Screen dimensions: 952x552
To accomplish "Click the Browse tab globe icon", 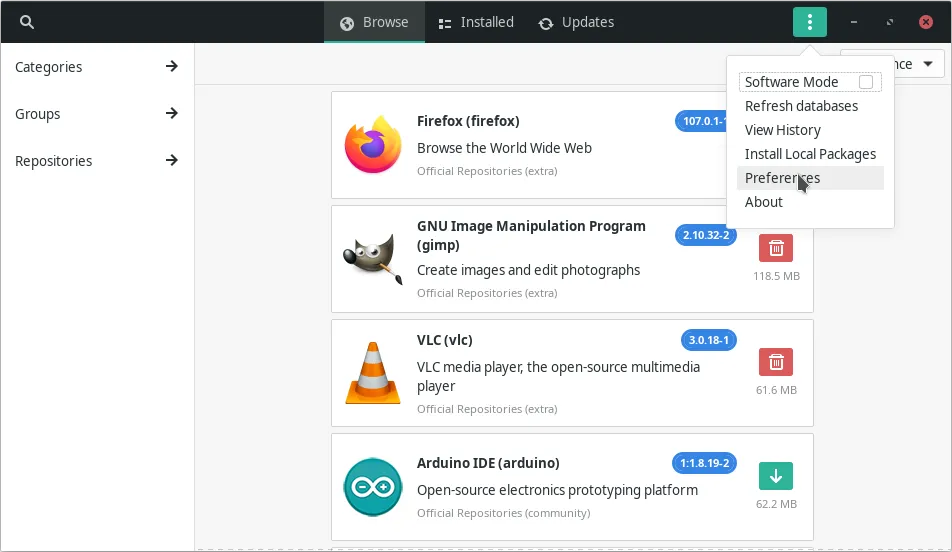I will coord(347,23).
